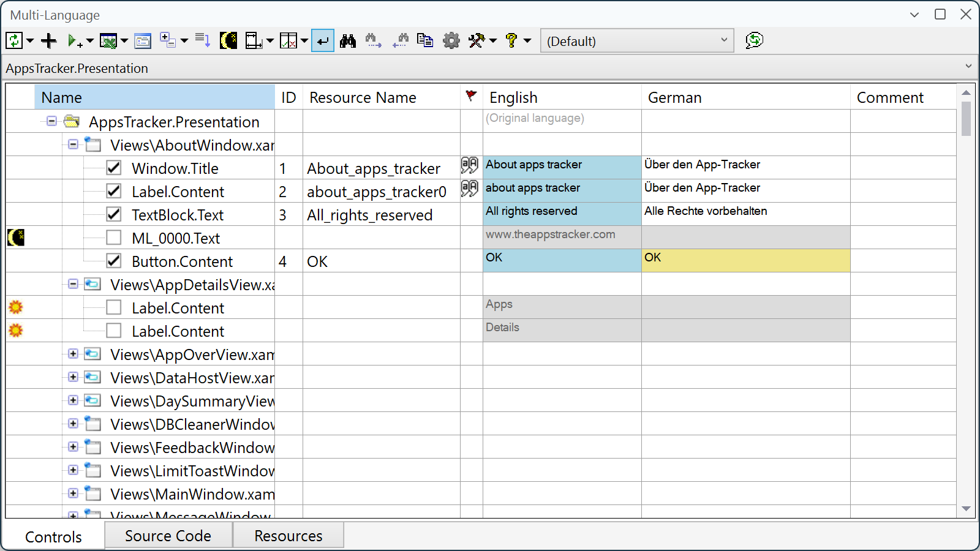980x551 pixels.
Task: Click the moon marker beside ML_0000.Text
Action: (x=16, y=238)
